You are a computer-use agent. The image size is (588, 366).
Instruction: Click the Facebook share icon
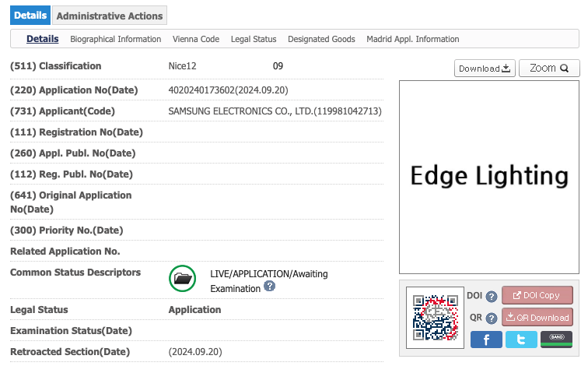[486, 340]
